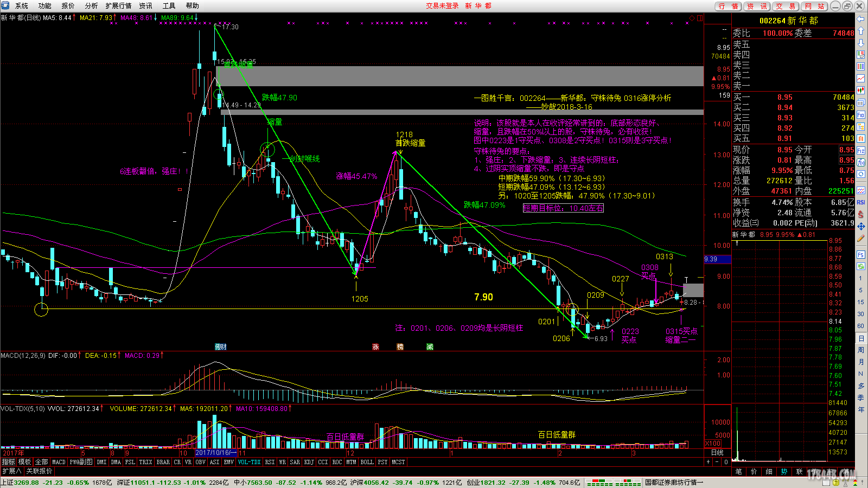Open the 扩展行情 menu
The image size is (868, 488).
[118, 5]
